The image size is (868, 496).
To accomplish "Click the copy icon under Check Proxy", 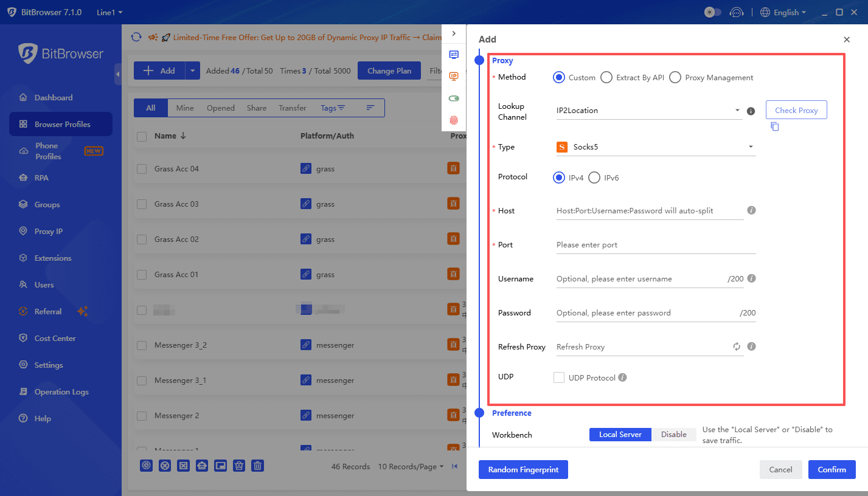I will (x=774, y=126).
